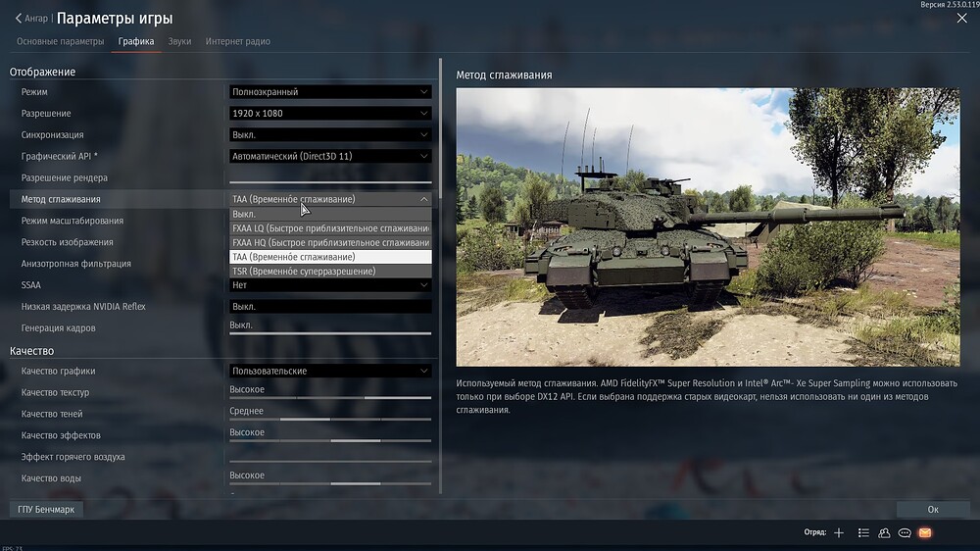
Task: Expand the Графический API dropdown
Action: click(329, 156)
